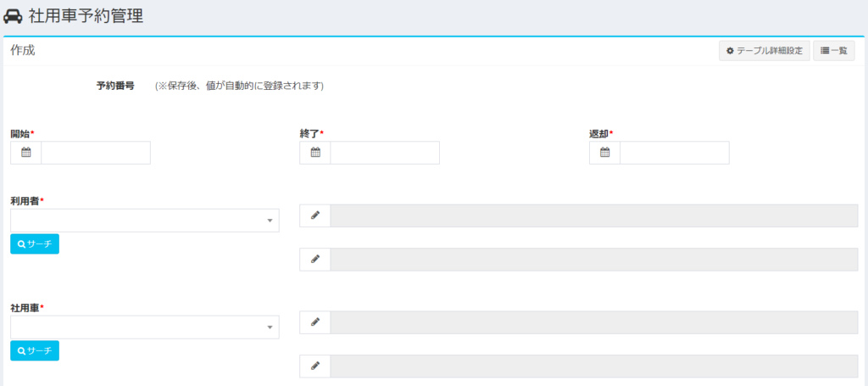868x386 pixels.
Task: Open テーブル詳細設定 settings
Action: click(765, 51)
